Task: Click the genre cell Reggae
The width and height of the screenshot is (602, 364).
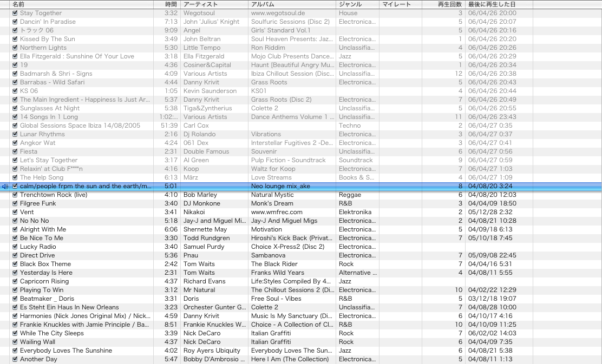Action: click(350, 195)
